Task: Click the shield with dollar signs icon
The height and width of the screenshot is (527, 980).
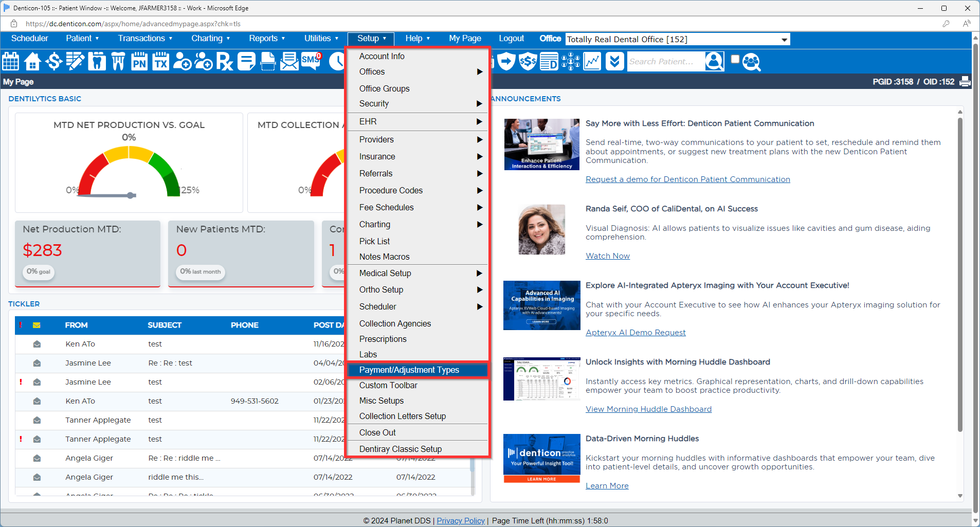Action: [528, 62]
